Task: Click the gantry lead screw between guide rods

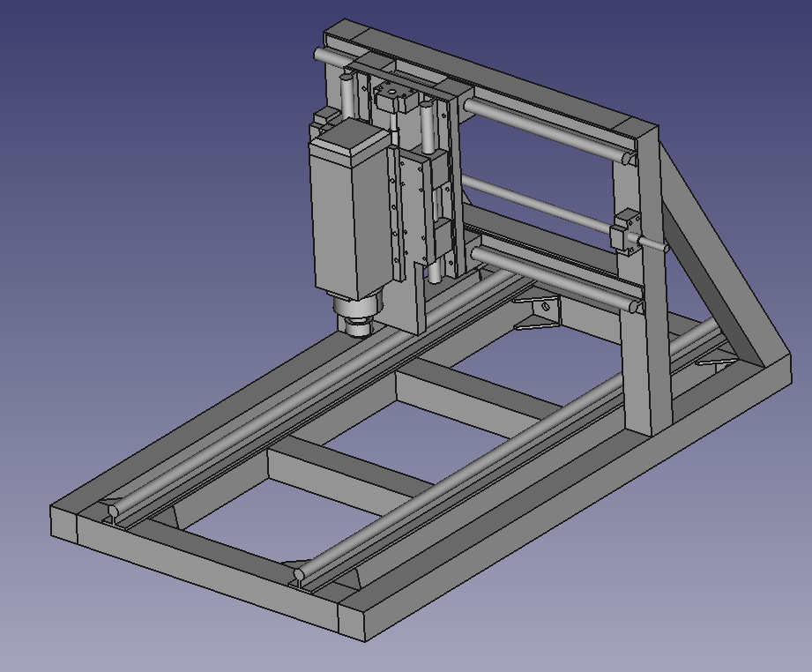Action: point(539,205)
